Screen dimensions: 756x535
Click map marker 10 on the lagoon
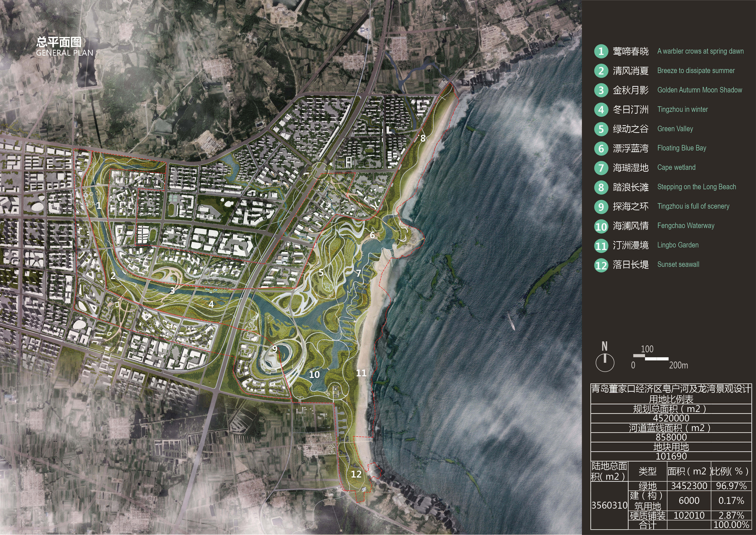tap(314, 374)
